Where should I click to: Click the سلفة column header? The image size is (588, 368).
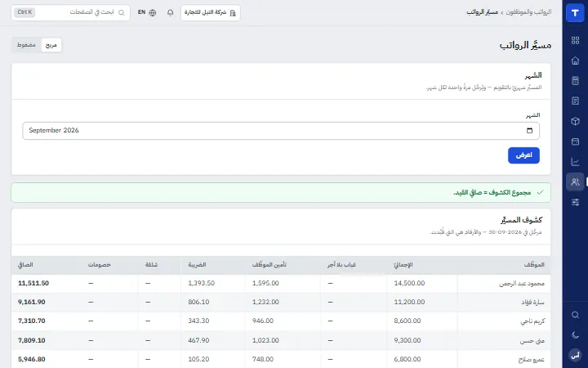[x=152, y=265]
